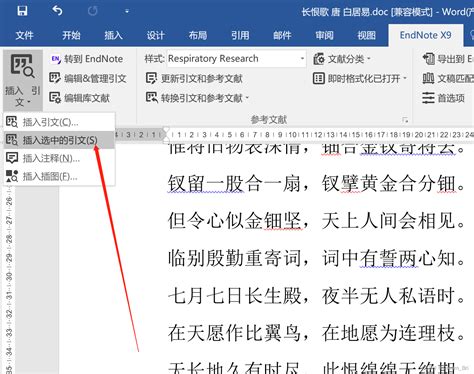Switch to the 邮件 ribbon tab
Screen dimensions: 474x374
pos(282,35)
